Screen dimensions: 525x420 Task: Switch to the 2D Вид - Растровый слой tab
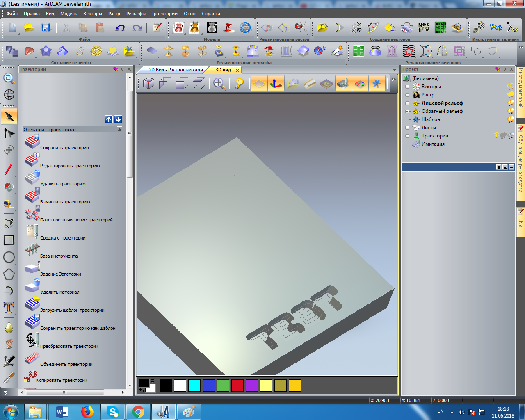pyautogui.click(x=176, y=70)
